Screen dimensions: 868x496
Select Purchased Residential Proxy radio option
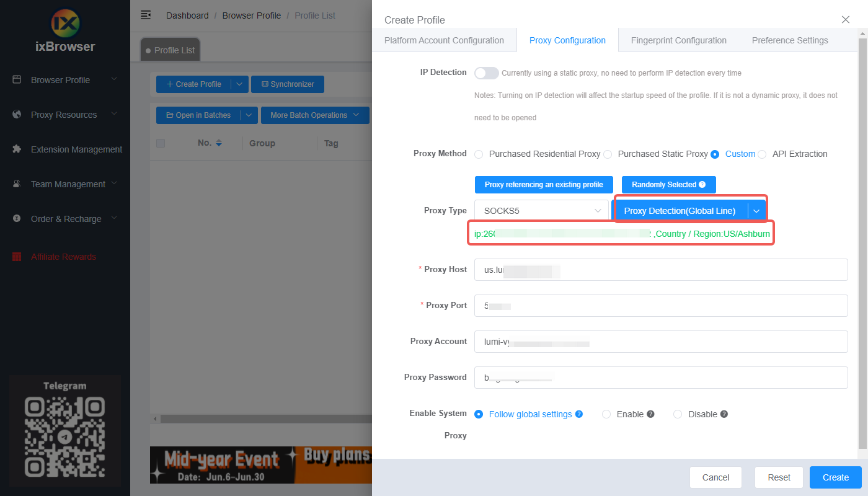pos(479,154)
